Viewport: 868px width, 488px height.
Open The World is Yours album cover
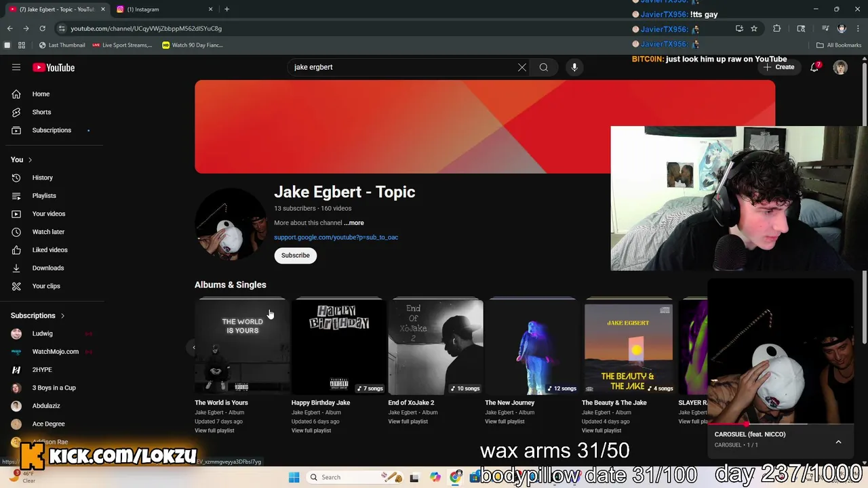(241, 346)
